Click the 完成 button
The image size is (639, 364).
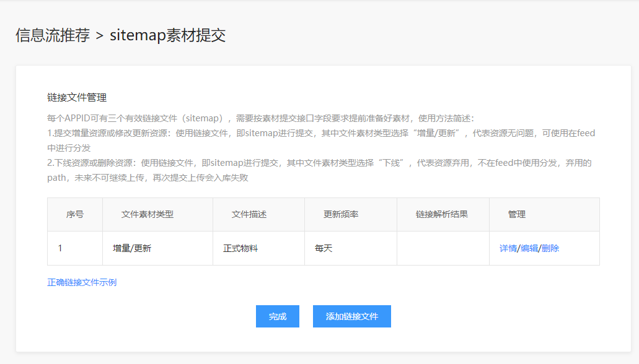click(x=278, y=316)
